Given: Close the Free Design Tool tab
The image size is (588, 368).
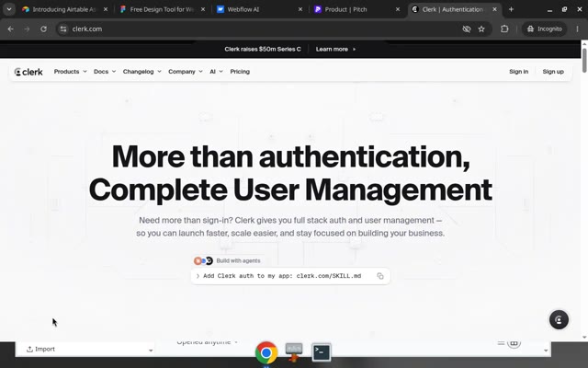Looking at the screenshot, I should click(x=203, y=9).
